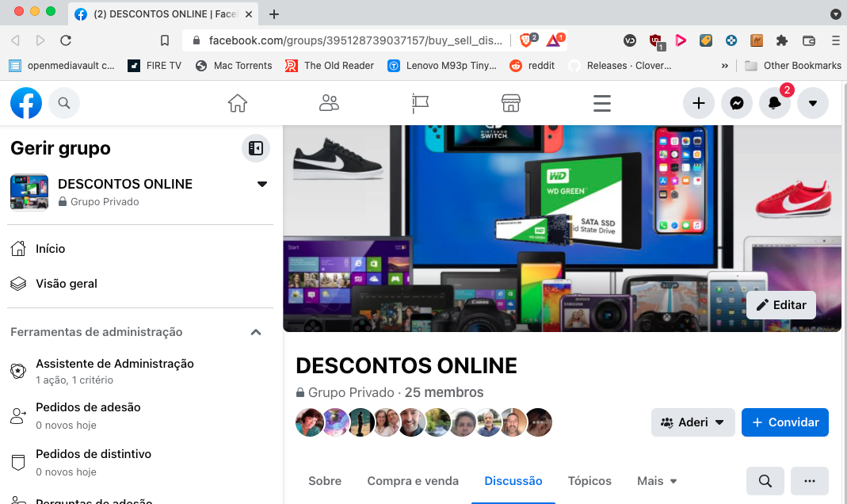Reload the page
847x504 pixels.
coord(66,40)
